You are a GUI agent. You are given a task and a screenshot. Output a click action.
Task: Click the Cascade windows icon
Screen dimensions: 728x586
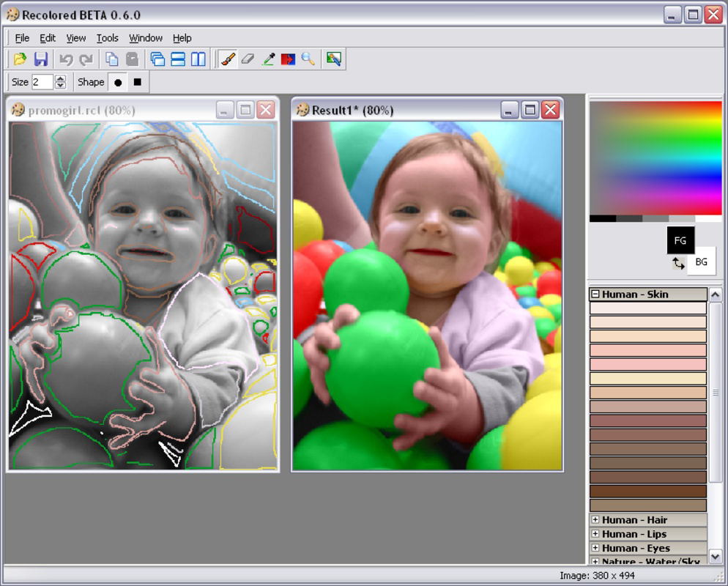[x=157, y=59]
